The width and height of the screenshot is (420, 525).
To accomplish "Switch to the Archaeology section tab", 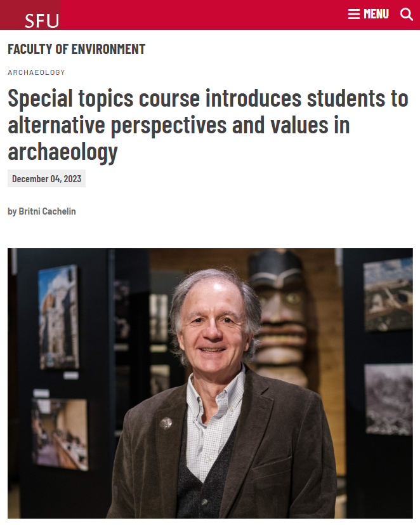I will [36, 72].
